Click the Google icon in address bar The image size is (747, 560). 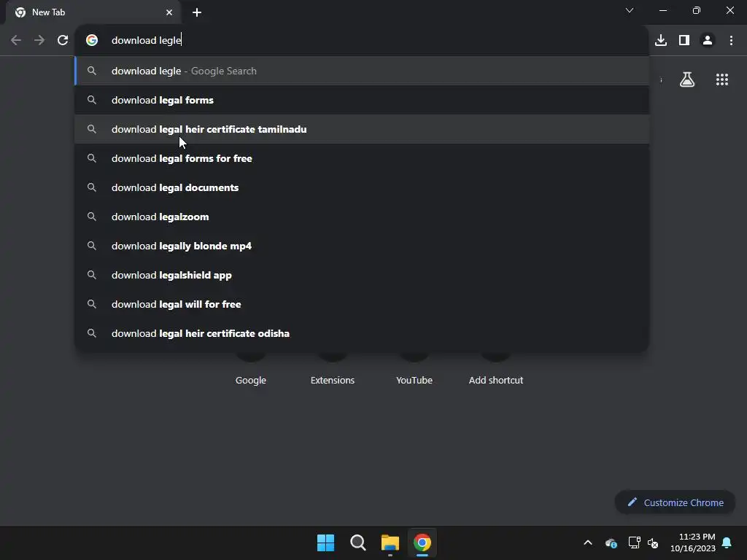(x=92, y=41)
